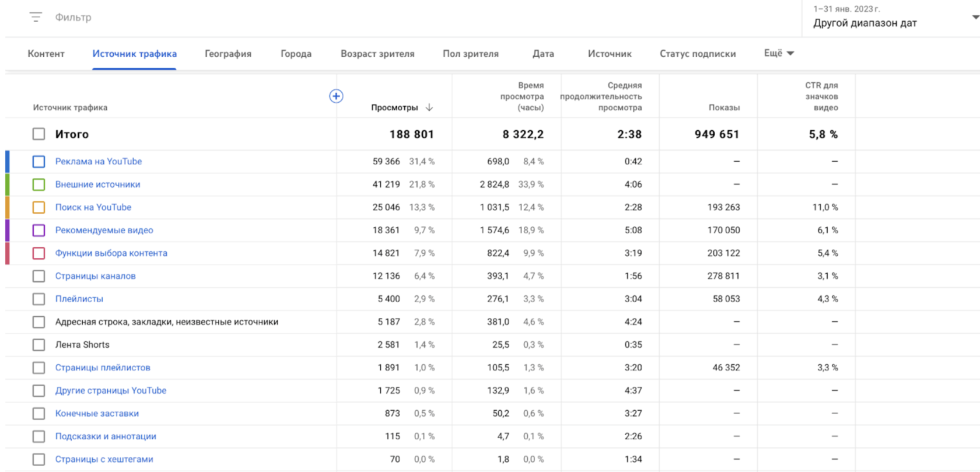The width and height of the screenshot is (980, 472).
Task: Open the Пол зрителя tab
Action: coord(471,54)
